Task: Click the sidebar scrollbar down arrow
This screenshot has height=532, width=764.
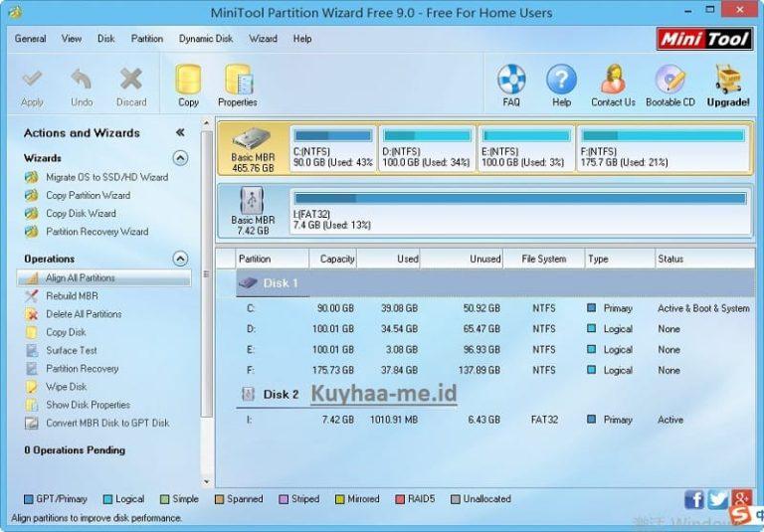Action: [x=206, y=481]
